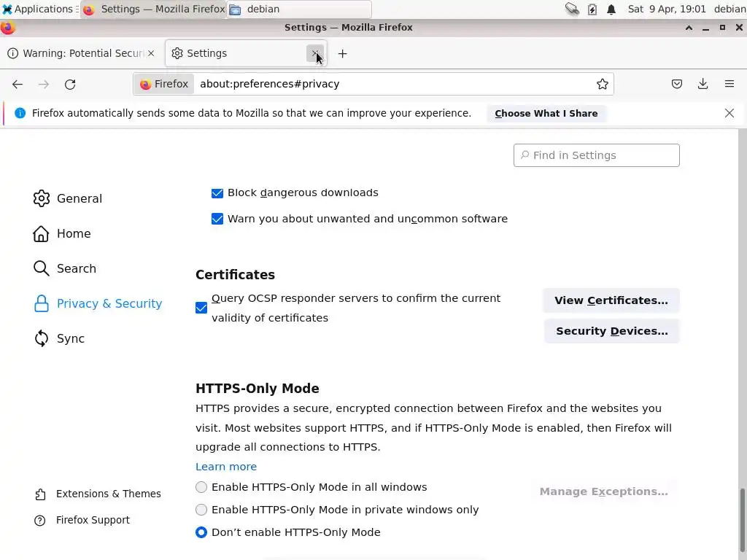Open the Pocket save icon
This screenshot has height=560, width=747.
pyautogui.click(x=677, y=84)
